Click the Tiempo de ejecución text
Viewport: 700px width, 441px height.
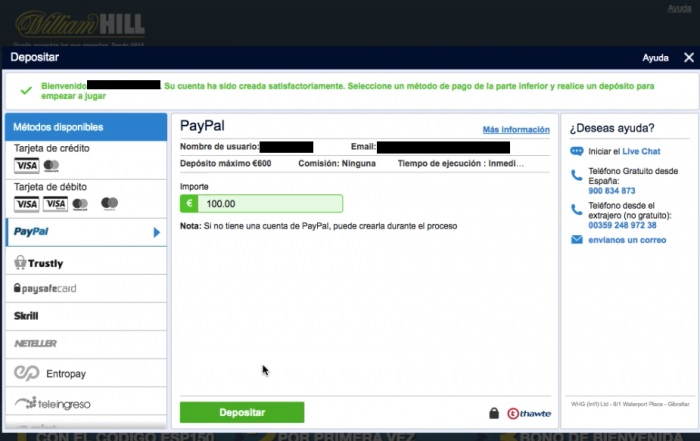coord(461,163)
